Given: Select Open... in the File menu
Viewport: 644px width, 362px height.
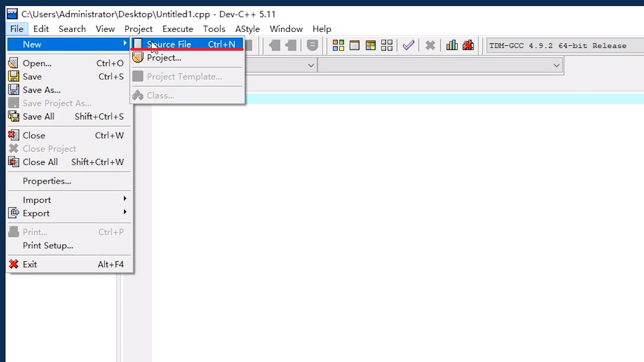Looking at the screenshot, I should [x=69, y=63].
